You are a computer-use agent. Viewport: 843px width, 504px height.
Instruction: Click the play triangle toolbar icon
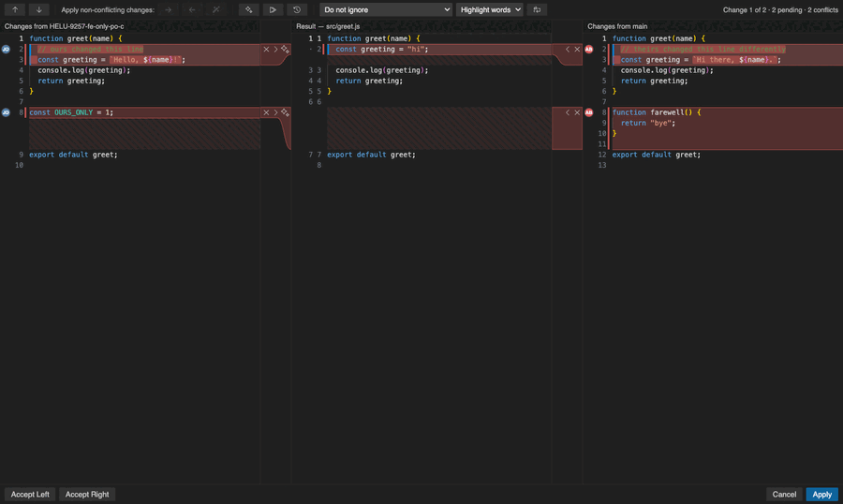[273, 9]
